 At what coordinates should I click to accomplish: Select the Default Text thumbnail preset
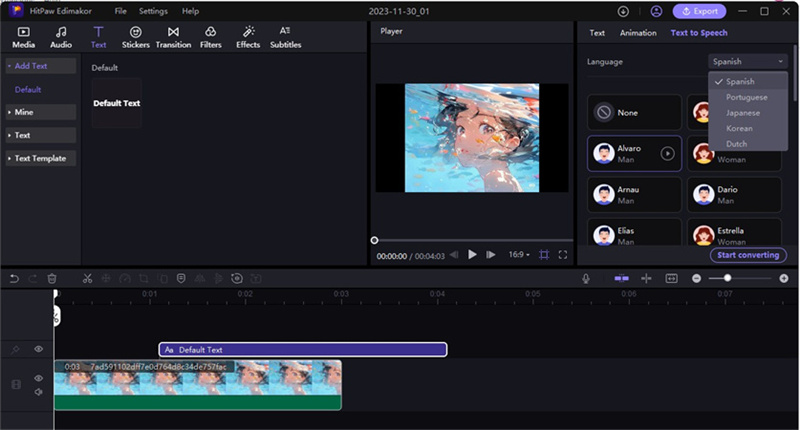[x=116, y=103]
